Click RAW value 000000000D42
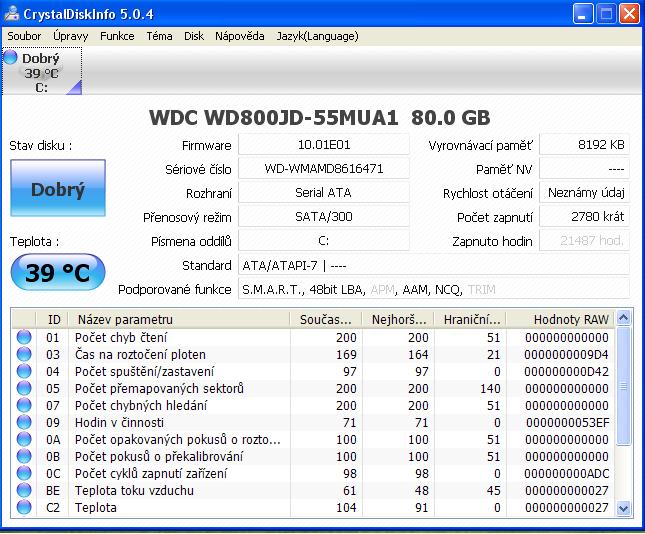Image resolution: width=645 pixels, height=534 pixels. [x=566, y=371]
